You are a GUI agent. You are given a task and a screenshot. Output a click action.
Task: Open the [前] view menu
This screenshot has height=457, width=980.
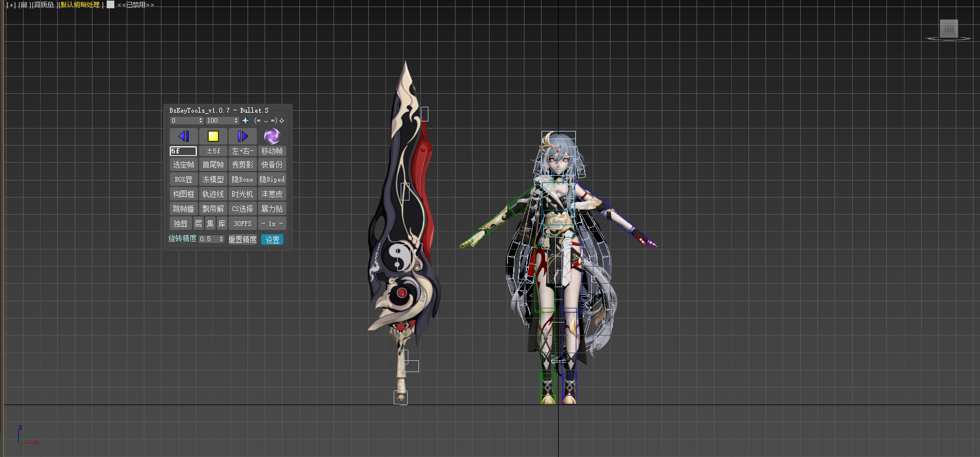[24, 5]
